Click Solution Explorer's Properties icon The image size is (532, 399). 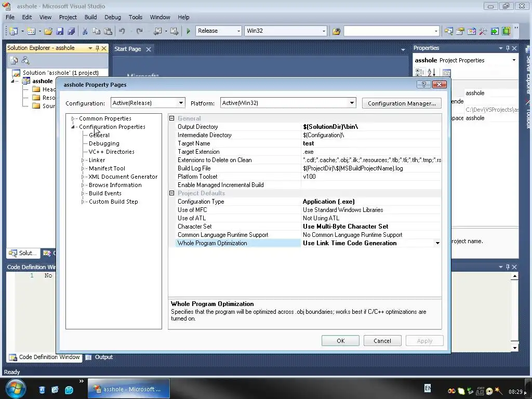coord(14,60)
